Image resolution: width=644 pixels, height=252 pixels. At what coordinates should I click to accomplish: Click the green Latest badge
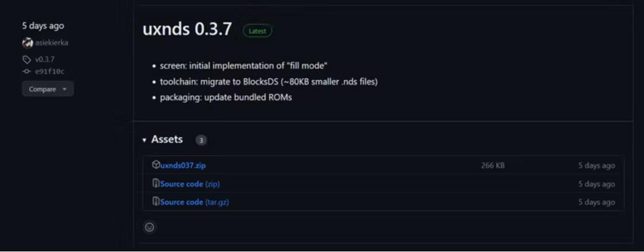[257, 31]
